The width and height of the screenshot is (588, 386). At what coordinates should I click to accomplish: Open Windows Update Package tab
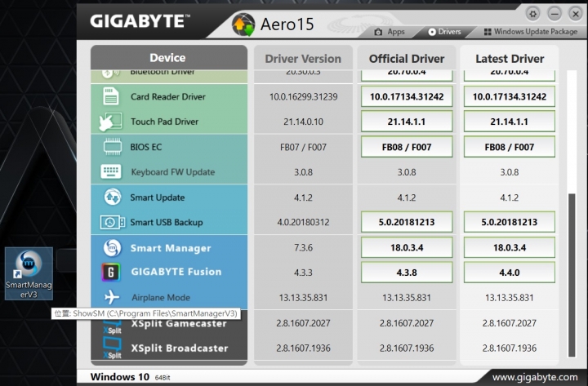[x=531, y=32]
